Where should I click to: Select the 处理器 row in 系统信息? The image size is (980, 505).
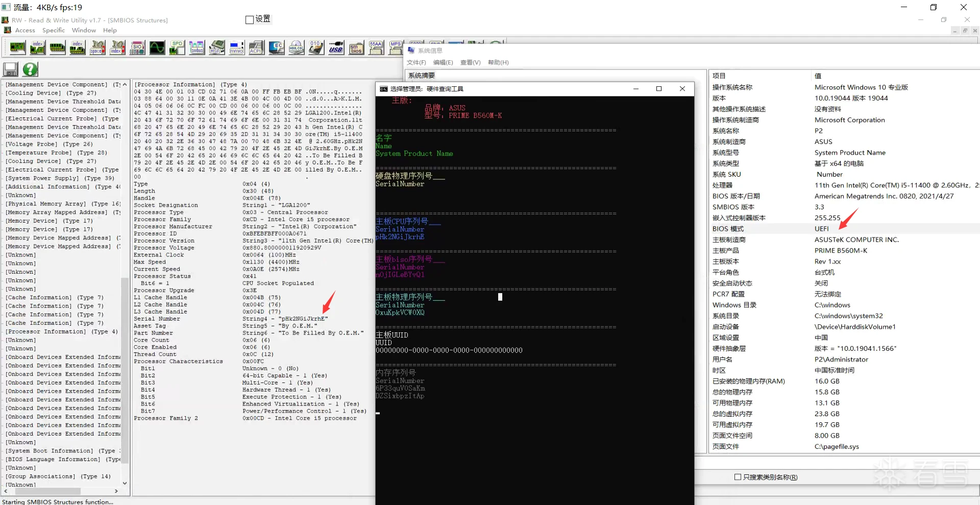[x=845, y=185]
